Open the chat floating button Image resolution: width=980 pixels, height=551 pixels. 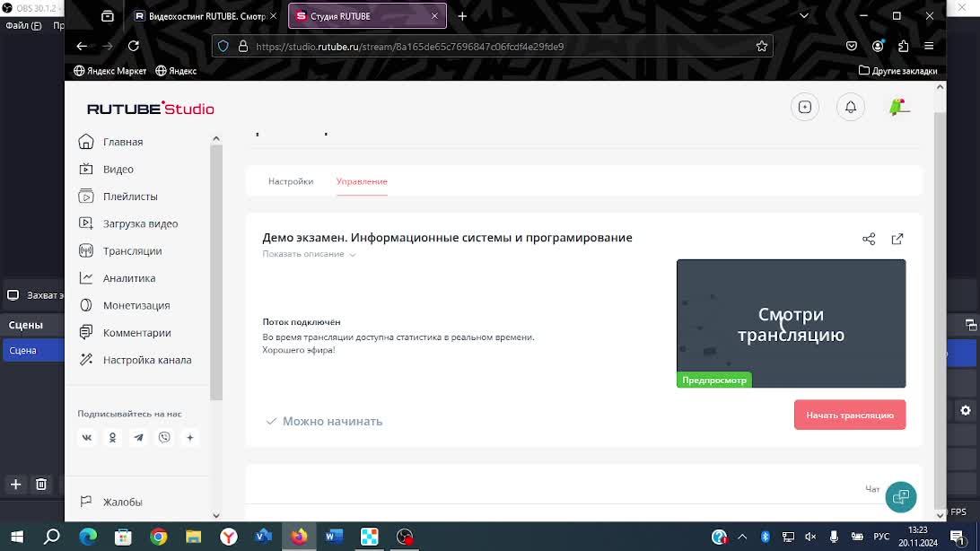click(901, 497)
